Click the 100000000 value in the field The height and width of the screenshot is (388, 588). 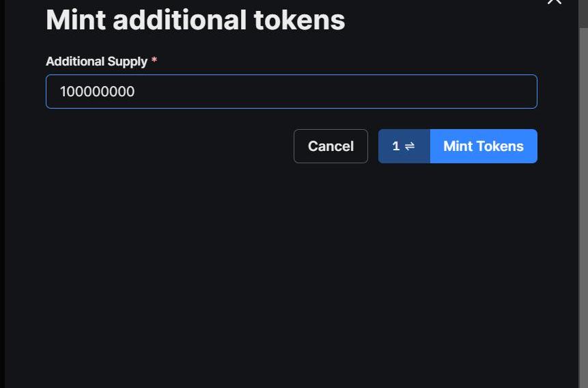(x=97, y=92)
